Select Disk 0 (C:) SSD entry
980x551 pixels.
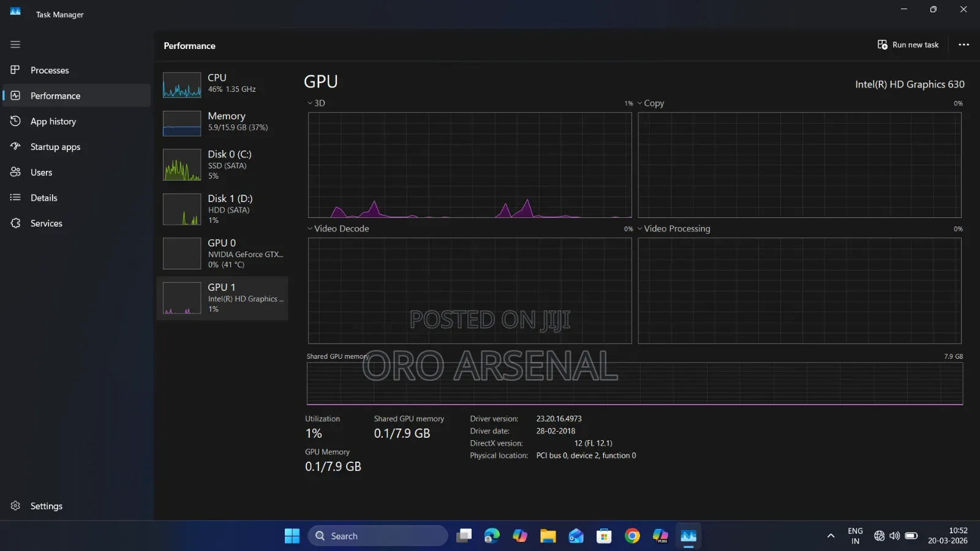click(222, 165)
